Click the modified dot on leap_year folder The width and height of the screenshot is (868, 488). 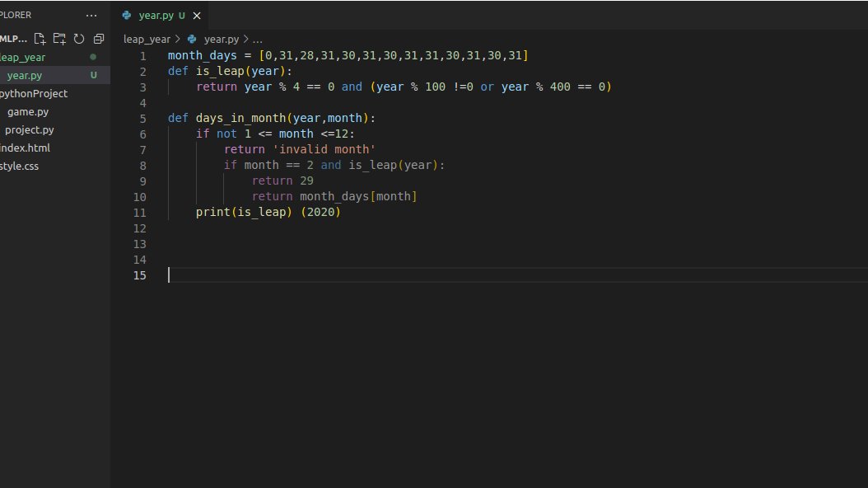coord(93,57)
